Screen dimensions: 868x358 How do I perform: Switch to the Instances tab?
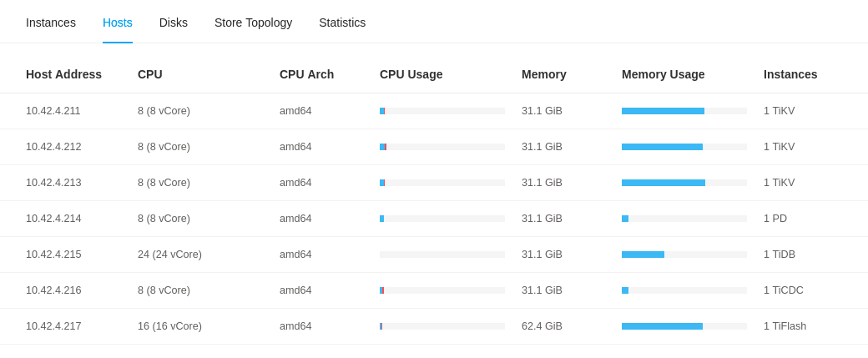click(51, 23)
